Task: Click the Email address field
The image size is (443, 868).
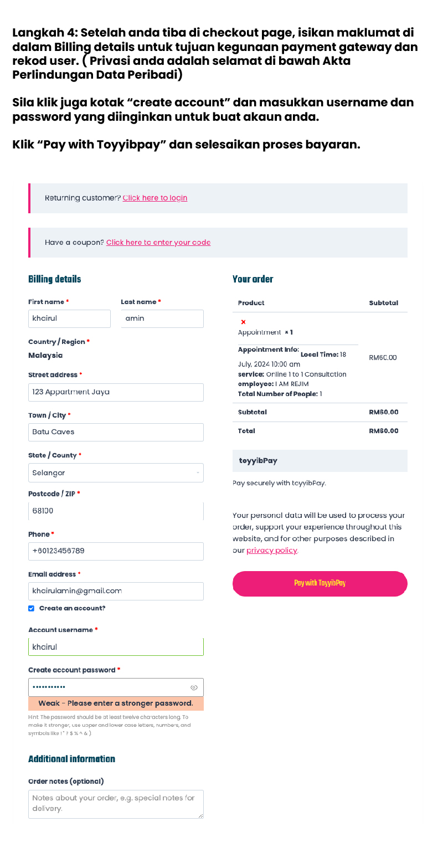Action: (x=116, y=591)
